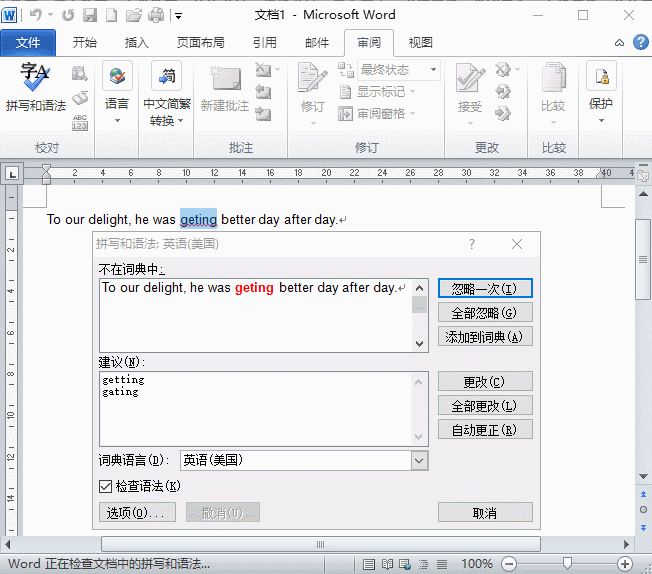Viewport: 652px width, 574px height.
Task: Click the 忽略一次(I) button
Action: [x=485, y=288]
